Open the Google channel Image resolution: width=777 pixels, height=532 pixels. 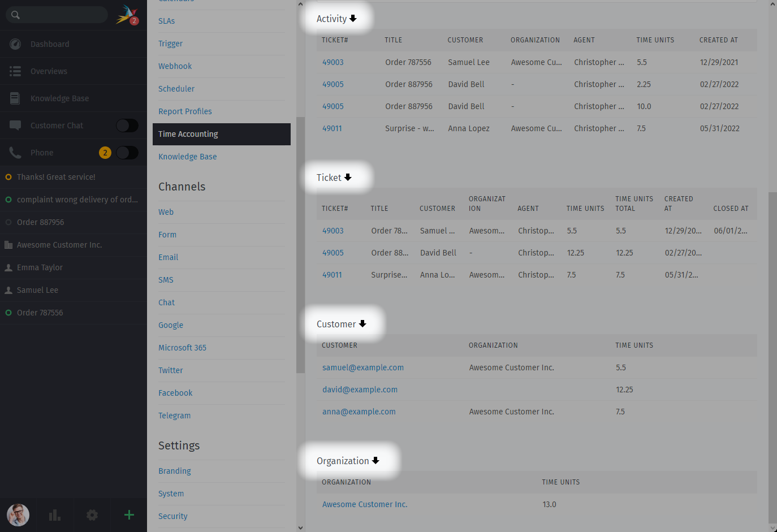pyautogui.click(x=171, y=325)
